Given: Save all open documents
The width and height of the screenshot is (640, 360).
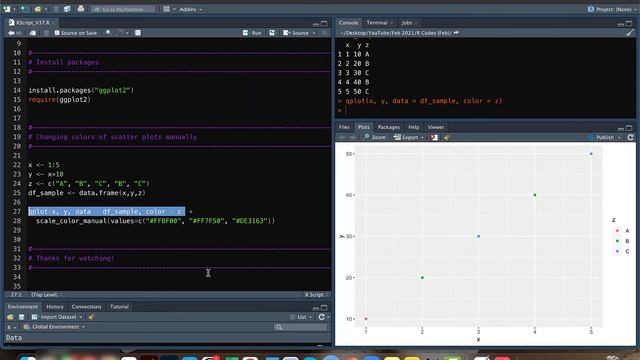Looking at the screenshot, I should [x=67, y=9].
